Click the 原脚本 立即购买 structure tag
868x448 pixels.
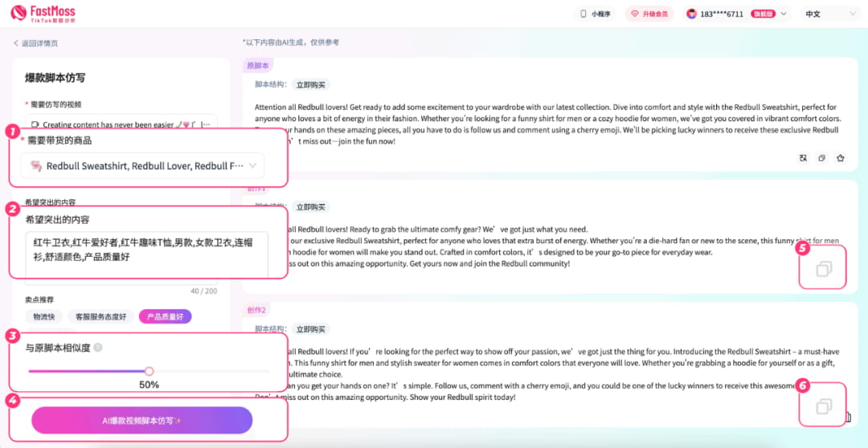(311, 84)
